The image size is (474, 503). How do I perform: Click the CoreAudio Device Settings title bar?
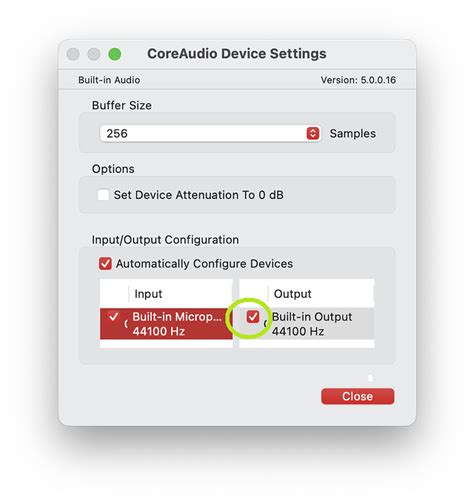237,54
